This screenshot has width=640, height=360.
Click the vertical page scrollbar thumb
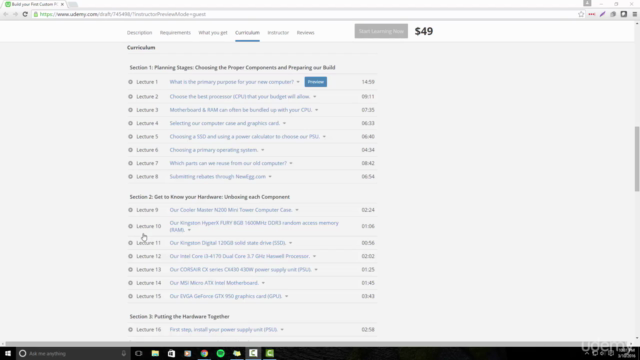[636, 158]
